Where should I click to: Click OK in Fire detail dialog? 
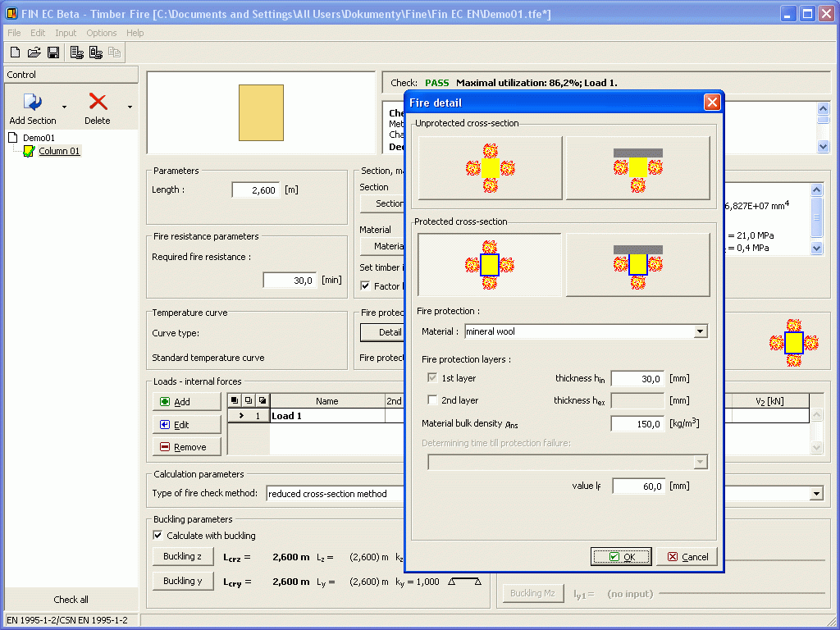tap(621, 556)
